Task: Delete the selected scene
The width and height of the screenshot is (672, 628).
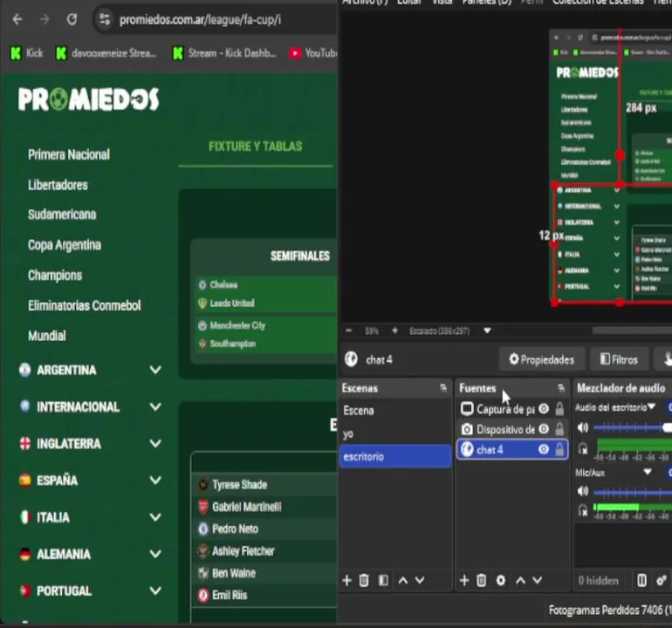Action: pos(364,580)
